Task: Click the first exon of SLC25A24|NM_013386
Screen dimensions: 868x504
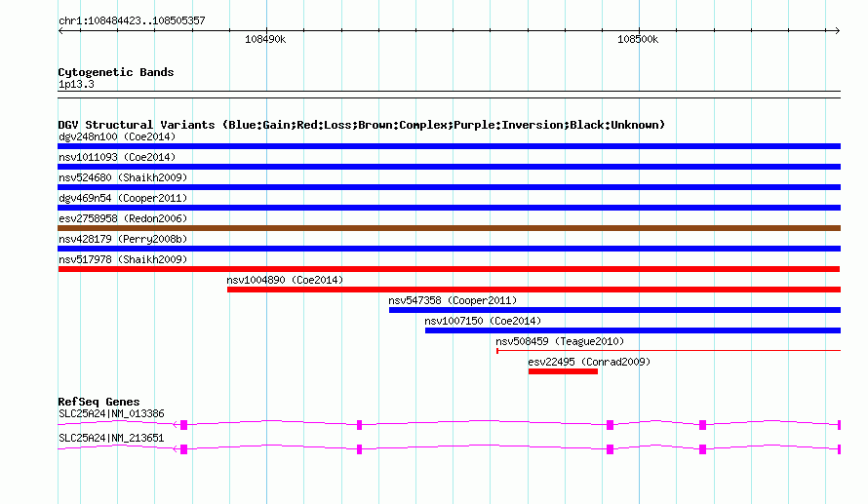Action: [x=183, y=425]
